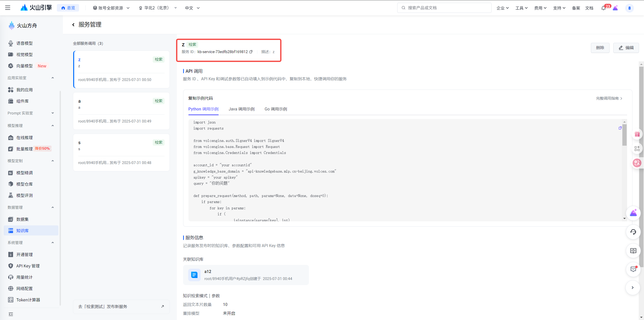Viewport: 644px width, 320px height.
Task: Open 视觉模型 in the sidebar
Action: 31,55
